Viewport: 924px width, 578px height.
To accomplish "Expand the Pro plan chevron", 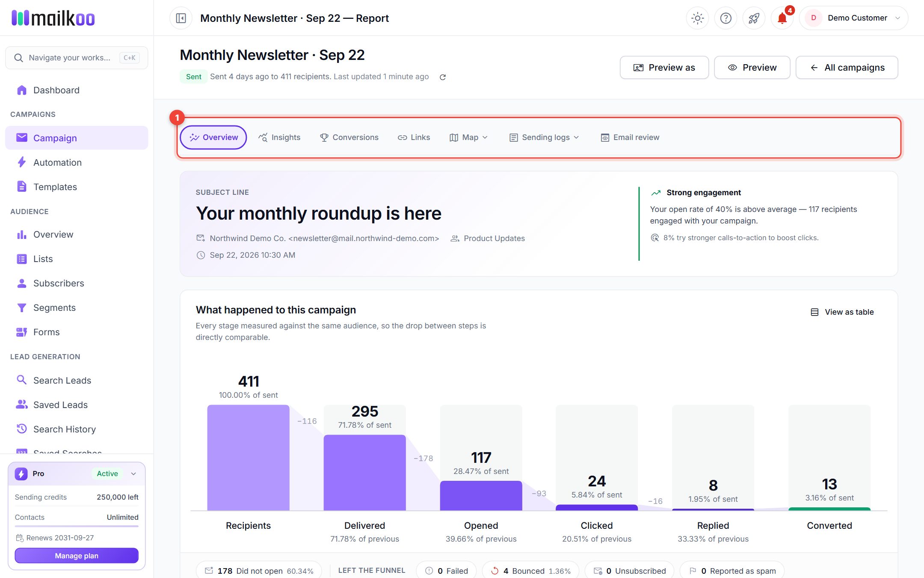I will [x=133, y=474].
